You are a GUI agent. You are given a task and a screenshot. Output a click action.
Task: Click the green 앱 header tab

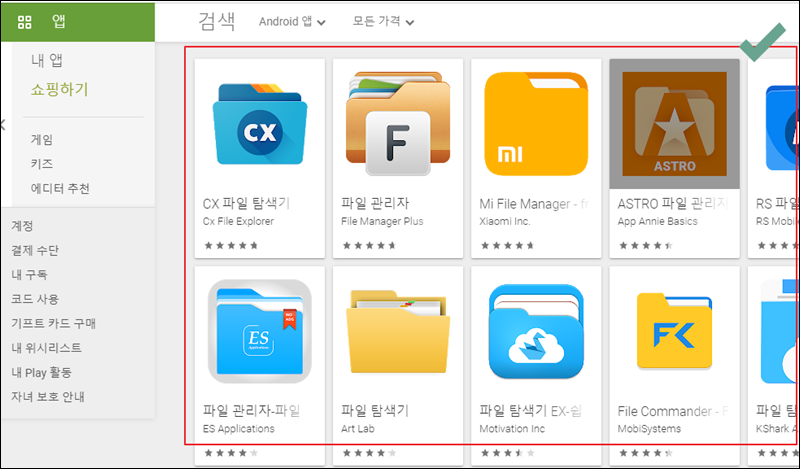[x=59, y=21]
